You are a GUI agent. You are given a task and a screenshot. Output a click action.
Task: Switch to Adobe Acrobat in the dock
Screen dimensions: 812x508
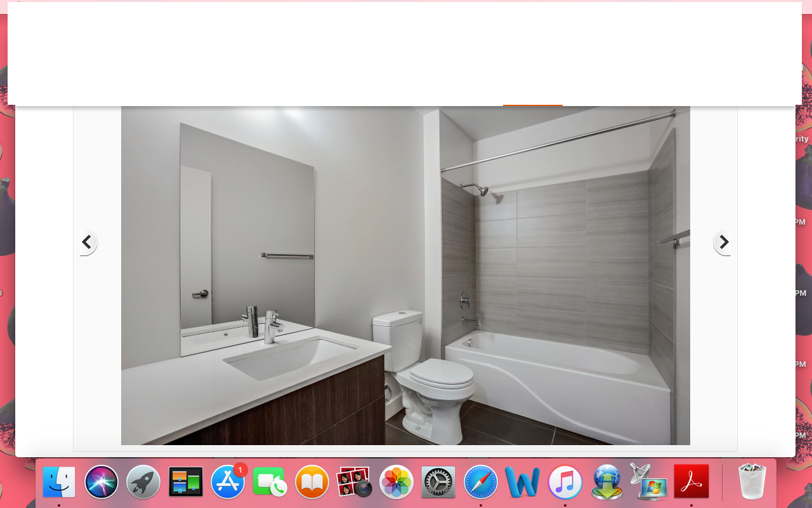[691, 482]
